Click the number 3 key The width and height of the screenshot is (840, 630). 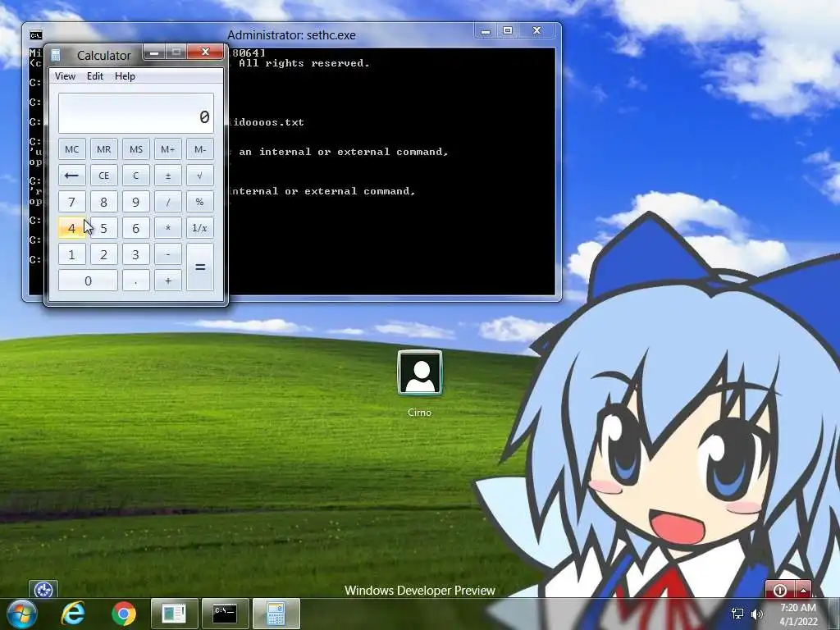135,254
